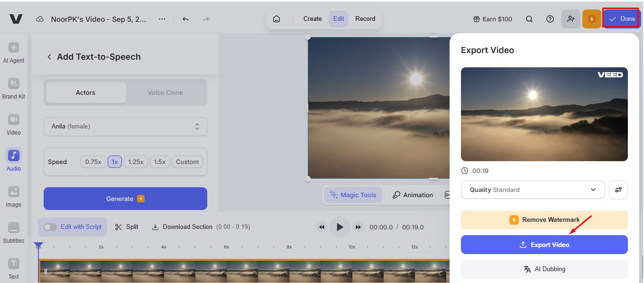Open advanced export settings
644x283 pixels.
pos(618,190)
